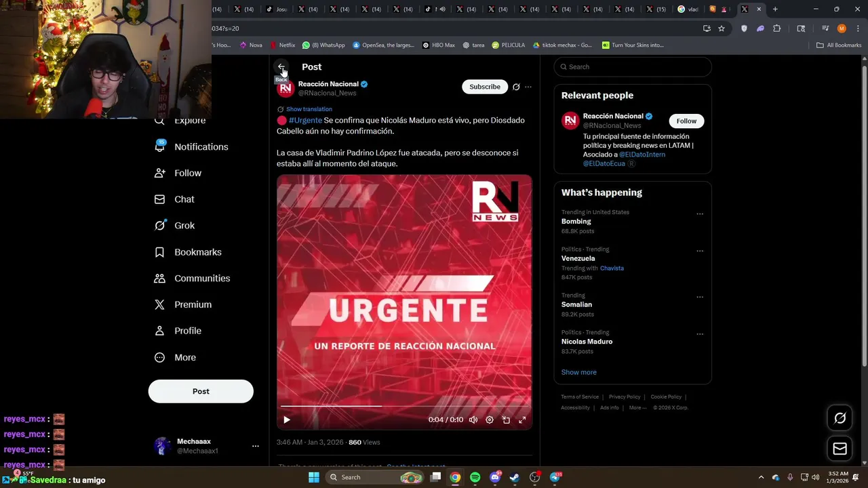Follow Reacción Nacional in Relevant people
Image resolution: width=868 pixels, height=488 pixels.
(x=686, y=121)
